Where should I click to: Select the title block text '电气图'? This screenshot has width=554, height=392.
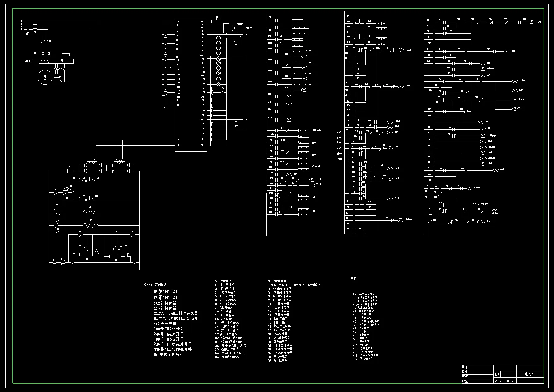click(x=530, y=374)
